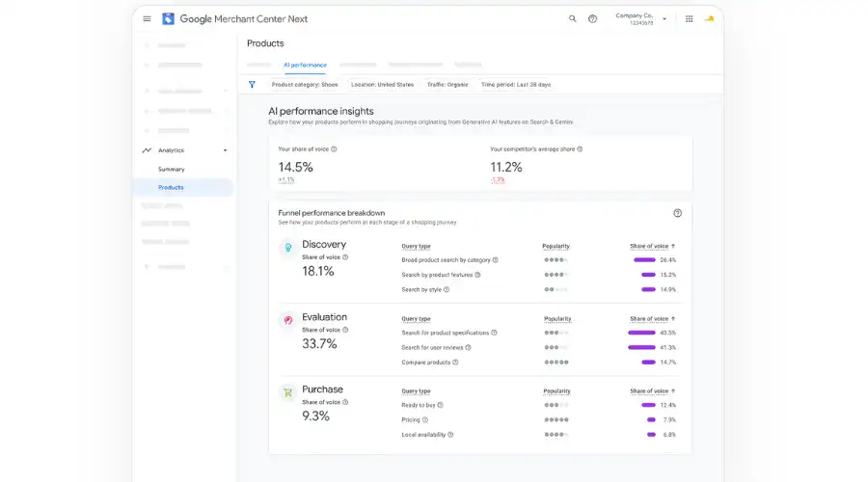Click info icon for Search for user reviews
The height and width of the screenshot is (482, 868).
click(x=469, y=348)
